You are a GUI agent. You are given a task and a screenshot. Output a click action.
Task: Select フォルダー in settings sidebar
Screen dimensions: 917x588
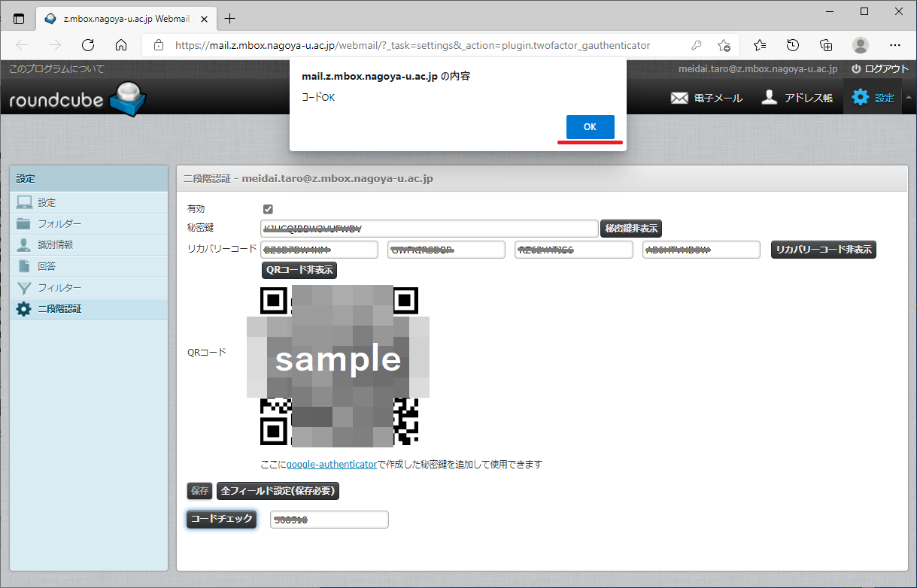[x=59, y=224]
